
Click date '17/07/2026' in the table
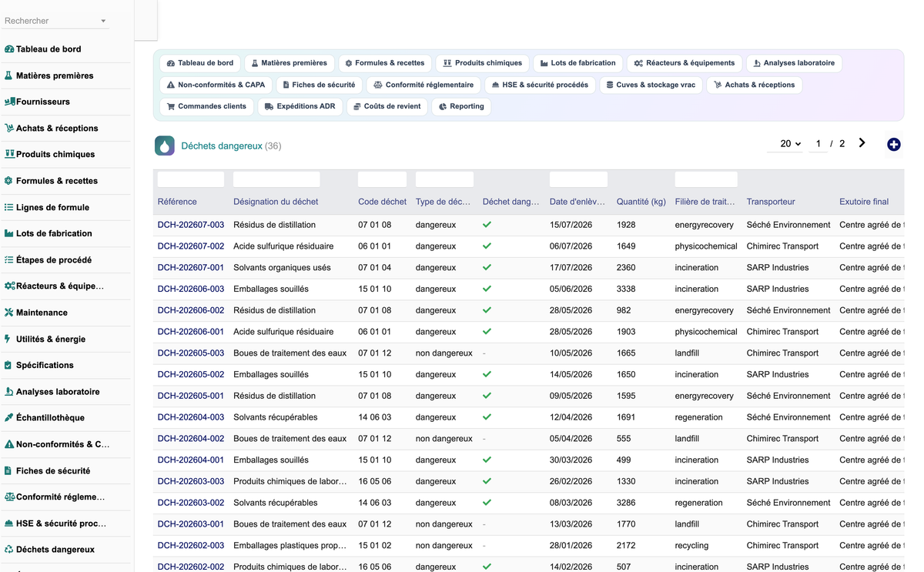571,268
